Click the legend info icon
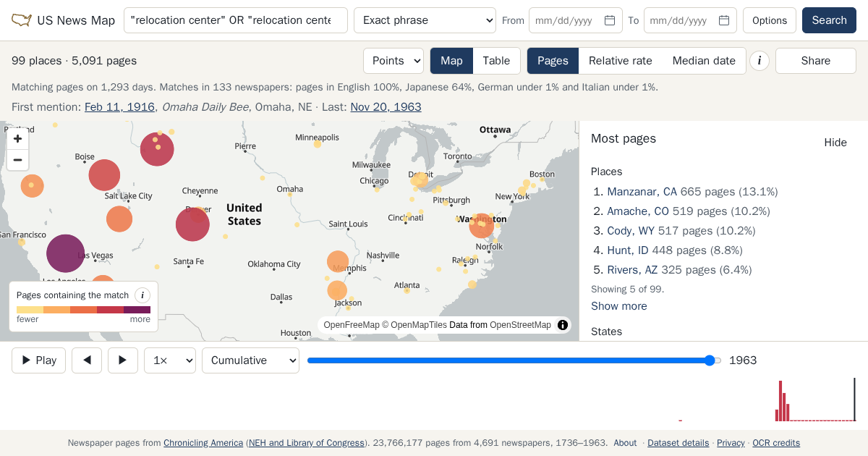The image size is (868, 456). [142, 295]
